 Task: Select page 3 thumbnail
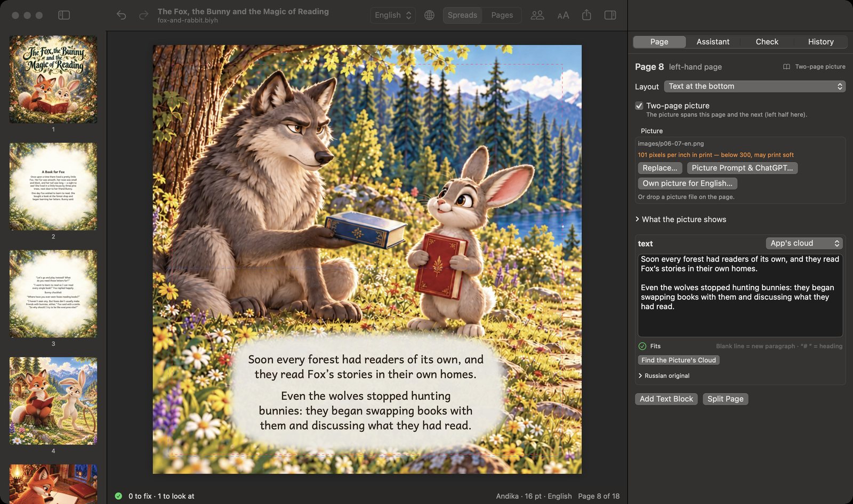(x=53, y=294)
